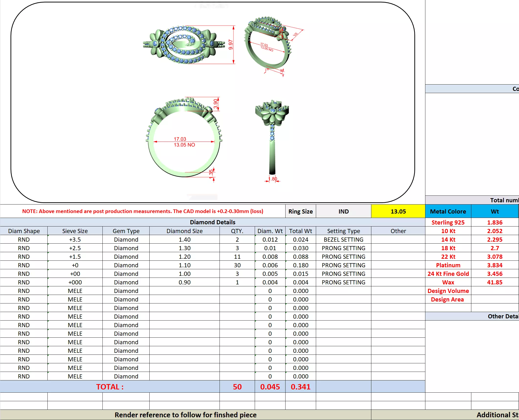Click the empty Design Volume value cell
The image size is (519, 420).
click(x=495, y=291)
